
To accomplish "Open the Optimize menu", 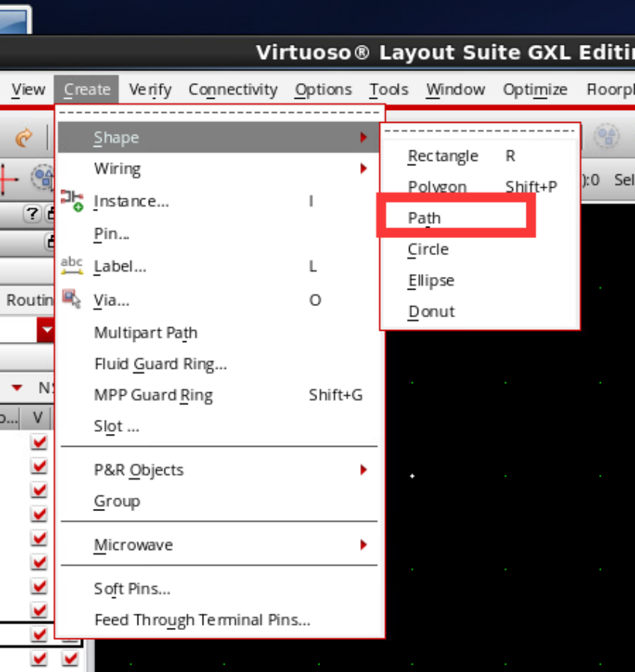I will (535, 90).
